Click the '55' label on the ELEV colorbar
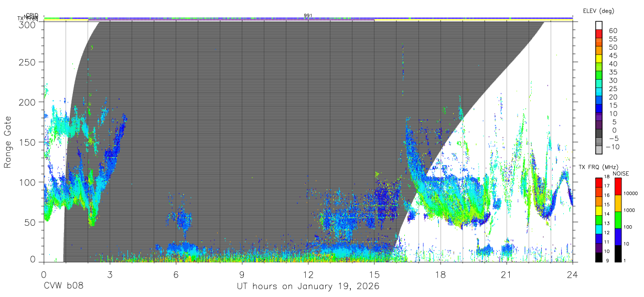 613,39
